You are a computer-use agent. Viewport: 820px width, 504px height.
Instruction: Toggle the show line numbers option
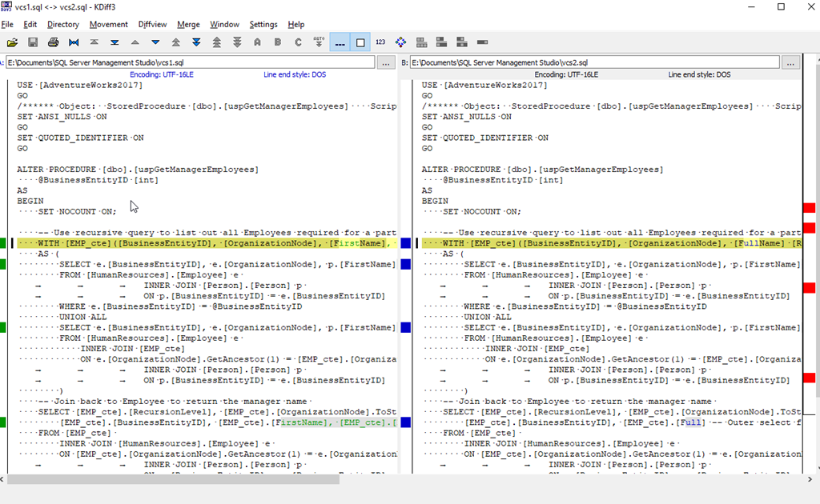pos(382,42)
